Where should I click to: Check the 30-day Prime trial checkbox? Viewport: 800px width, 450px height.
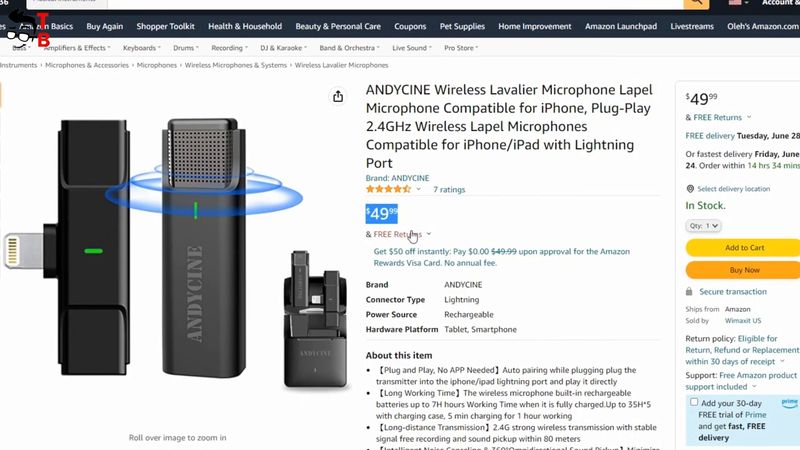694,402
